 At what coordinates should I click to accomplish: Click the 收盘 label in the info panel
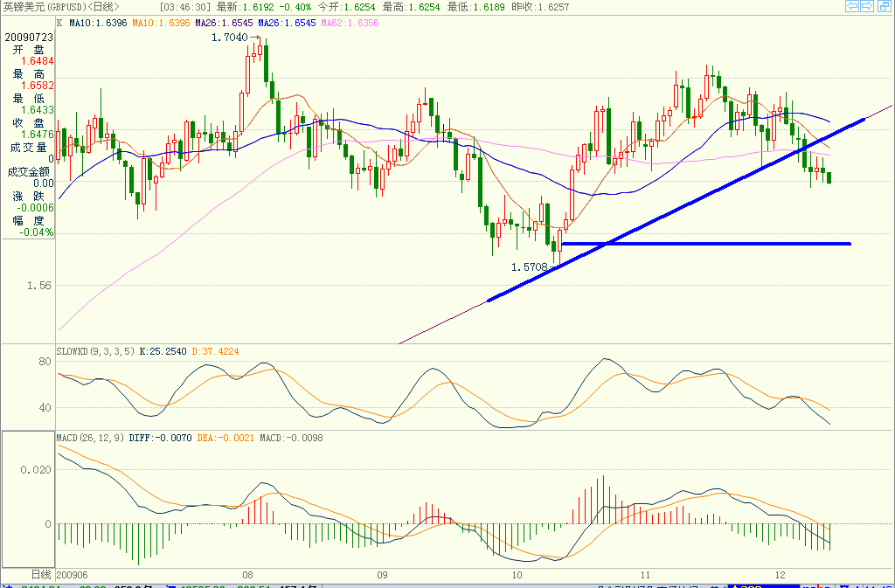pyautogui.click(x=29, y=123)
